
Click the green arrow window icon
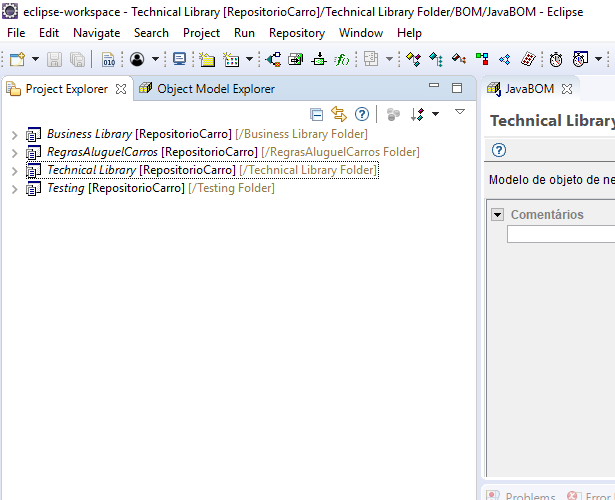coord(296,60)
